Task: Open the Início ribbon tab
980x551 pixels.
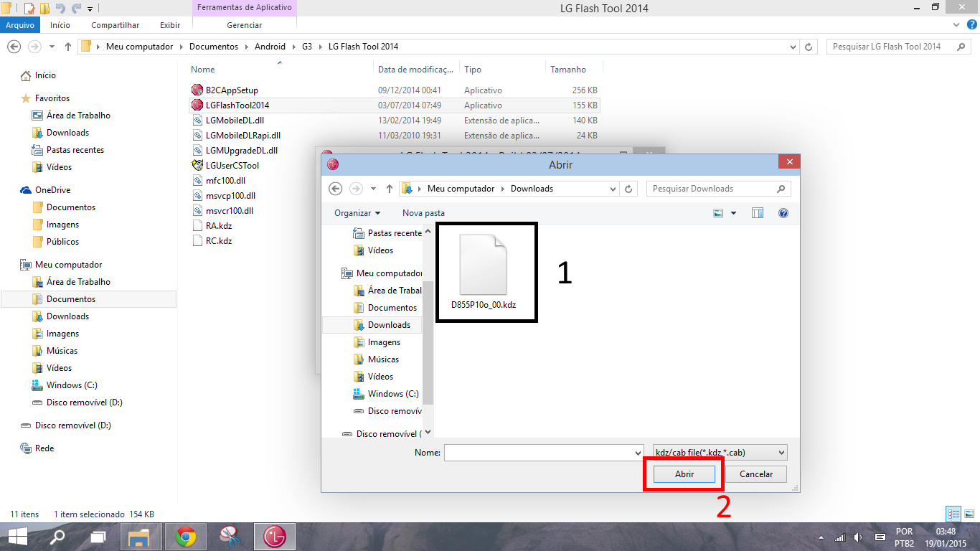Action: coord(60,25)
